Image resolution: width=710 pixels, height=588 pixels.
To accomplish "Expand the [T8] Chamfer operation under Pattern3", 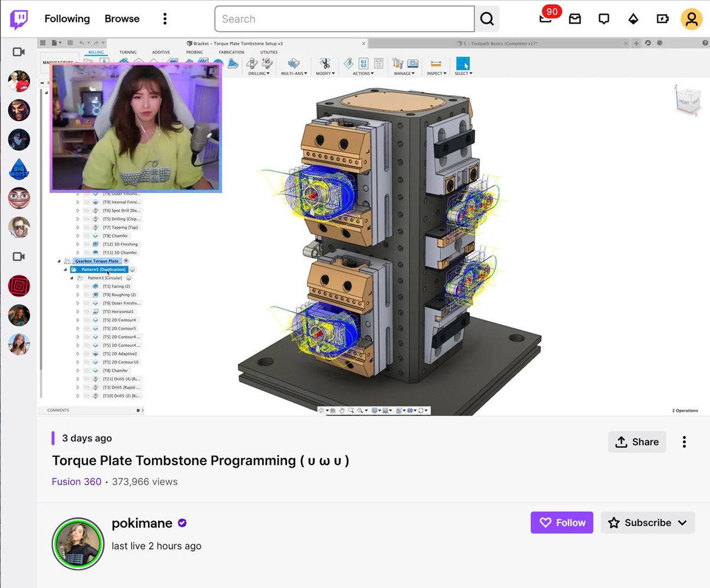I will pyautogui.click(x=78, y=370).
